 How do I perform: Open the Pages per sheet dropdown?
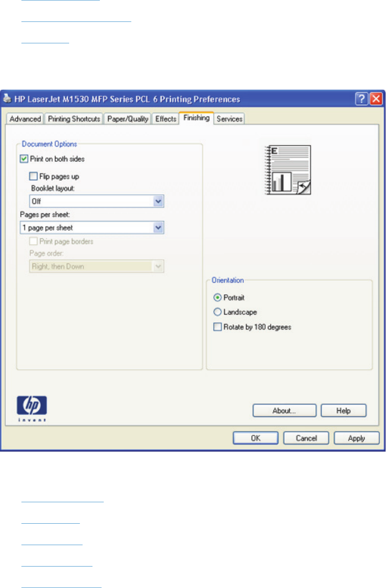[92, 228]
